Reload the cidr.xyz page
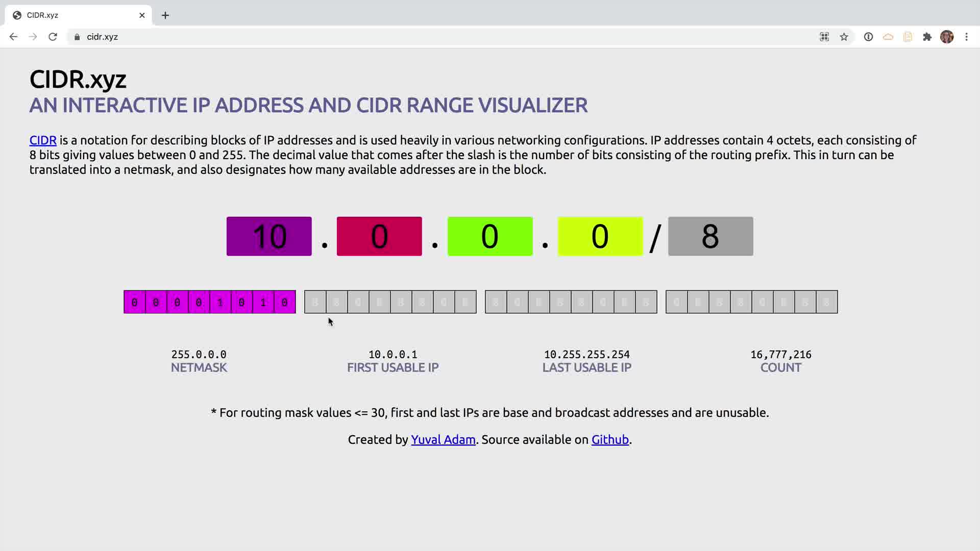Viewport: 980px width, 551px height. [x=53, y=37]
